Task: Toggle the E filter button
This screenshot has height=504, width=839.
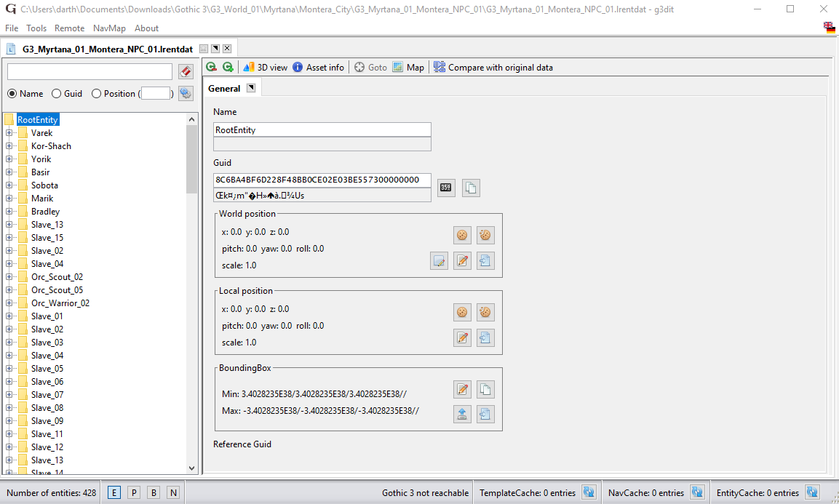Action: [114, 492]
